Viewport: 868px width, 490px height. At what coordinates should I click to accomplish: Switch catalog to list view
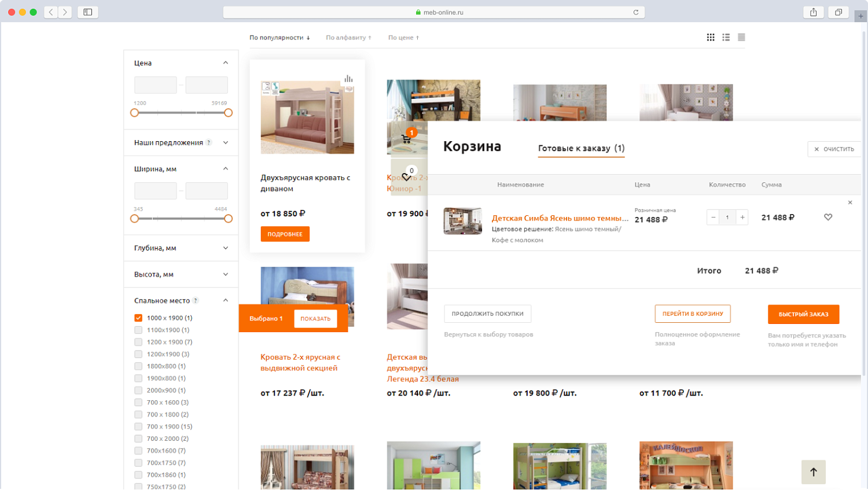(x=726, y=37)
